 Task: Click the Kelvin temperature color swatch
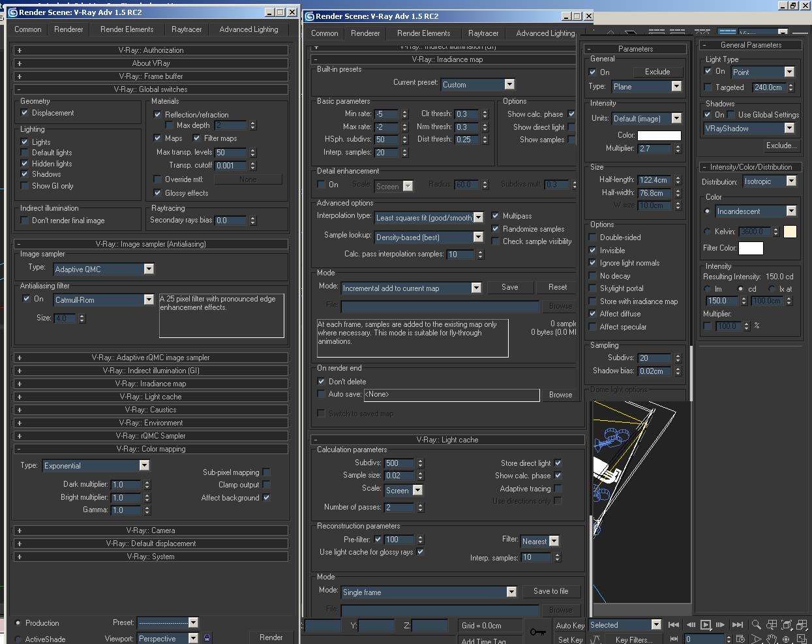click(x=790, y=232)
